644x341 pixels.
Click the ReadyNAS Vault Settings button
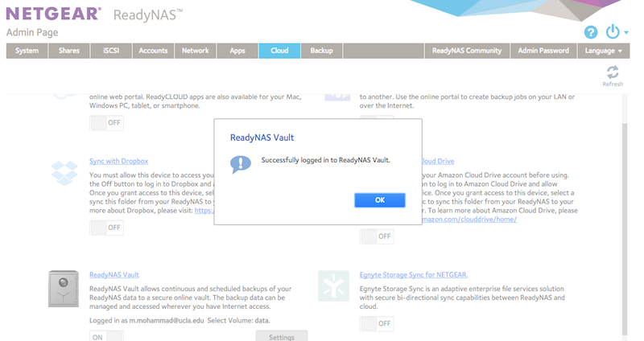point(282,336)
